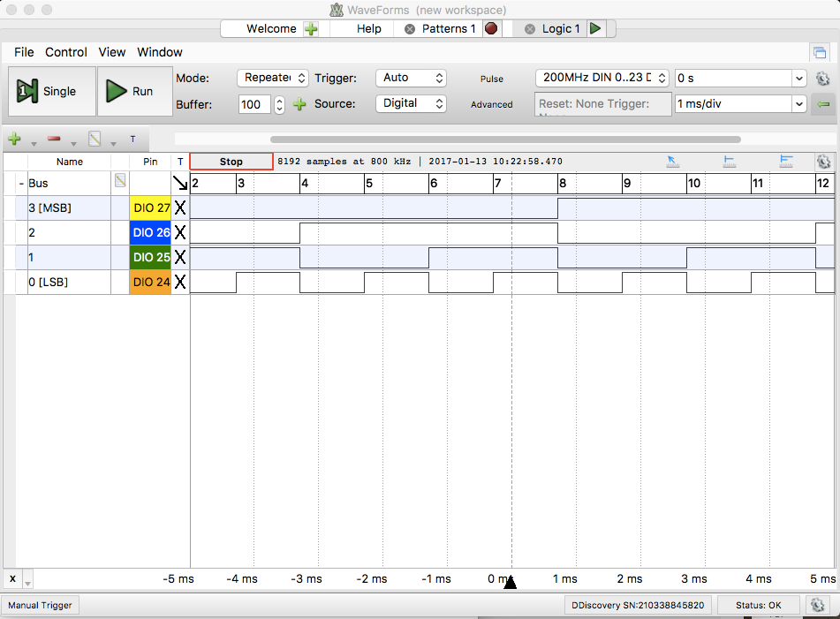Click the green plus next to Buffer
The image size is (840, 619).
click(x=299, y=104)
